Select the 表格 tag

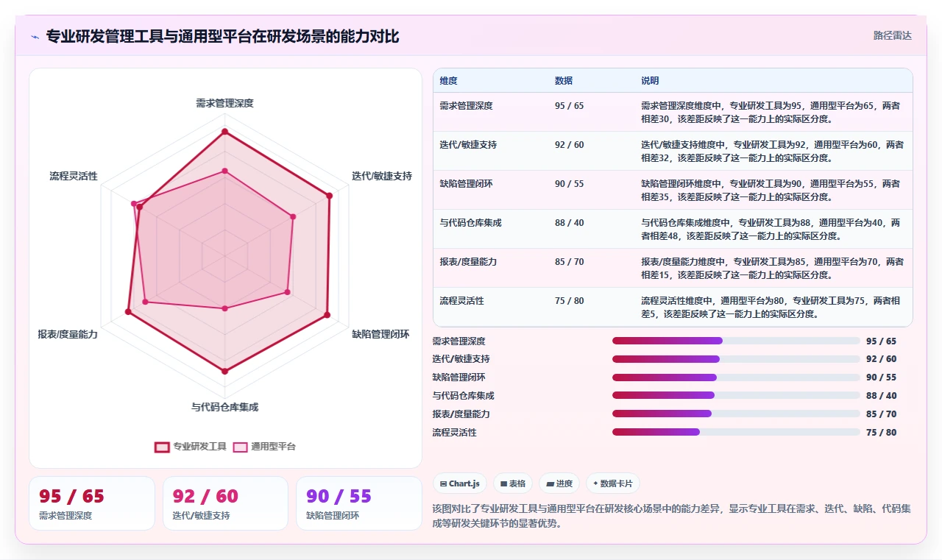[513, 483]
